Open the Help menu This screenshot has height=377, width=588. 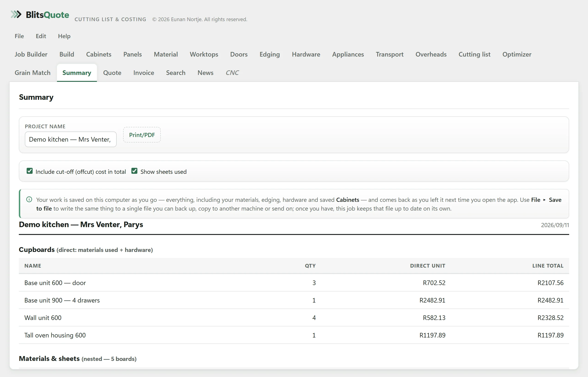pos(64,36)
